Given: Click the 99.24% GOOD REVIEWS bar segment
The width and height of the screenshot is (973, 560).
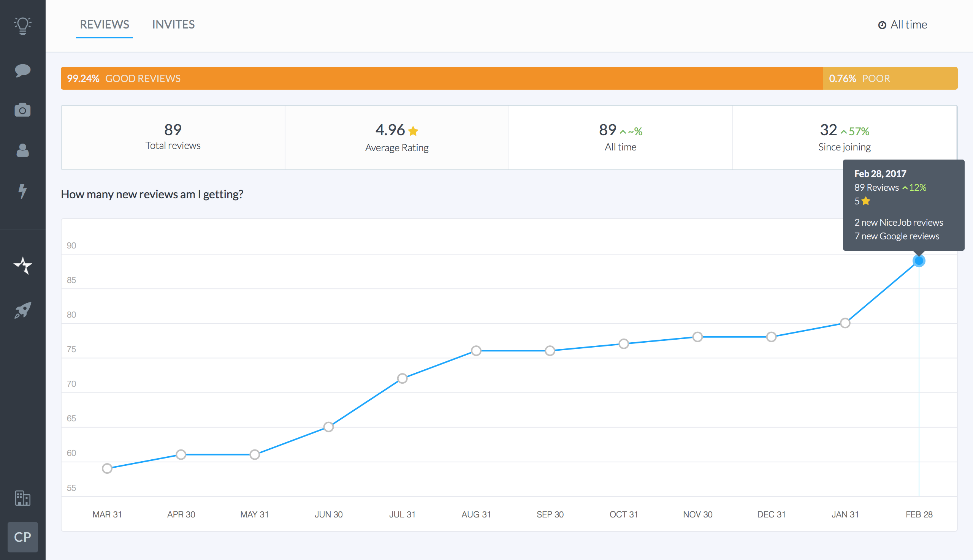Looking at the screenshot, I should click(x=441, y=79).
